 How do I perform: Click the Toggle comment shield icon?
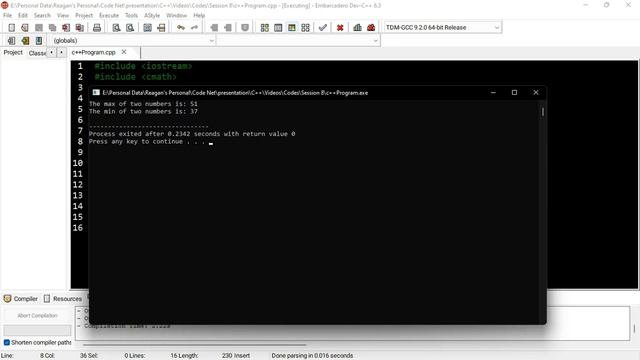point(245,28)
